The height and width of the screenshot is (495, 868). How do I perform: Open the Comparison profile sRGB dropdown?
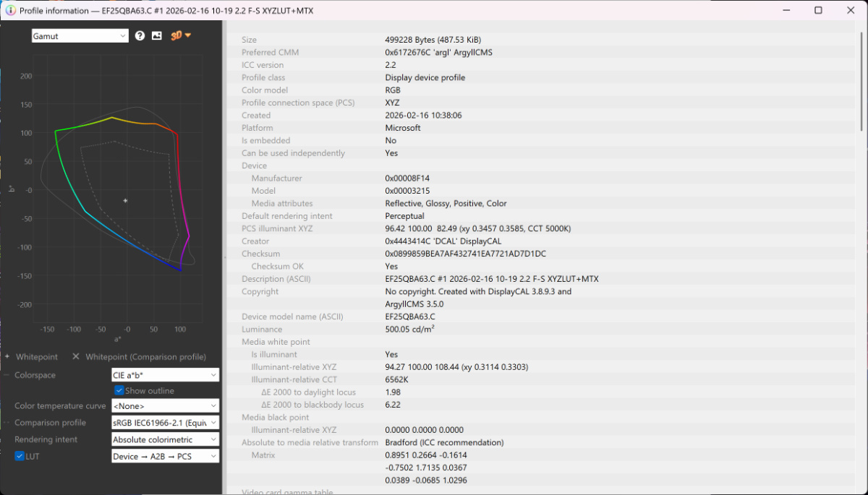(x=165, y=423)
